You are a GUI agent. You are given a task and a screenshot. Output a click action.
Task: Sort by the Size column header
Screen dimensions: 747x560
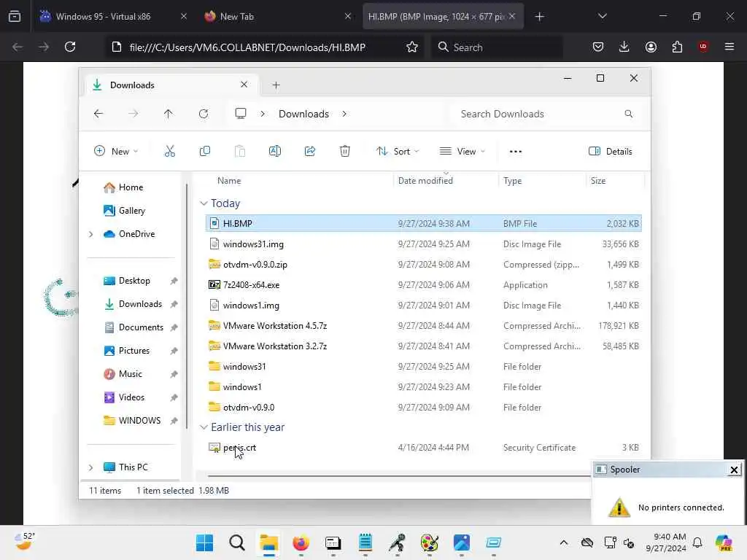598,181
